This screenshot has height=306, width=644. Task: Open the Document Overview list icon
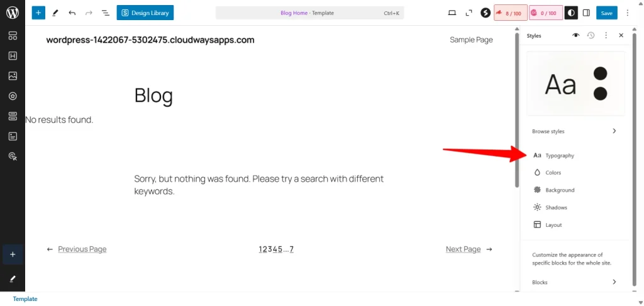pos(105,13)
